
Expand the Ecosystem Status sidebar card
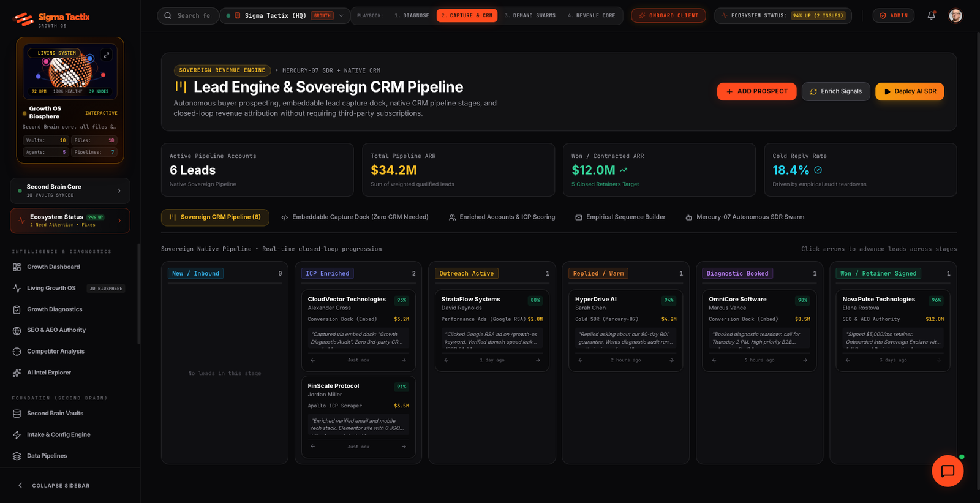tap(70, 221)
